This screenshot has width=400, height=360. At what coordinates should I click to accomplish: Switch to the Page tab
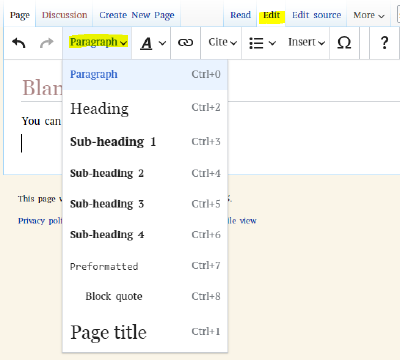[x=20, y=15]
